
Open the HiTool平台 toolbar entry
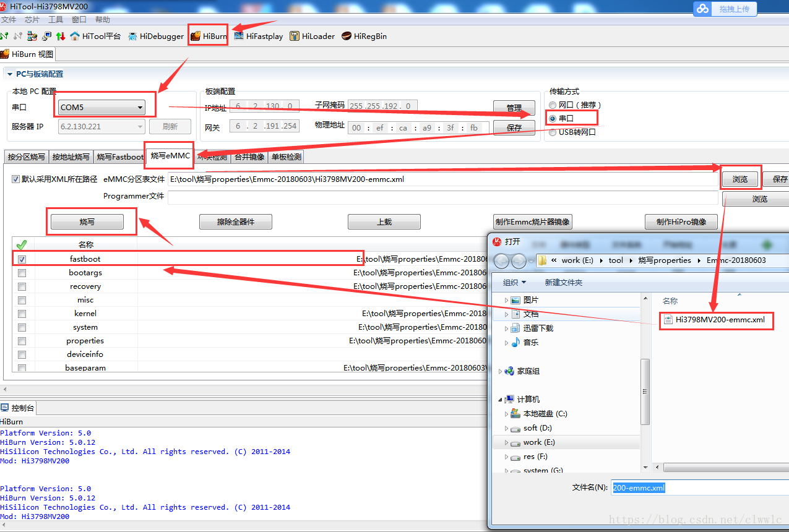coord(95,36)
